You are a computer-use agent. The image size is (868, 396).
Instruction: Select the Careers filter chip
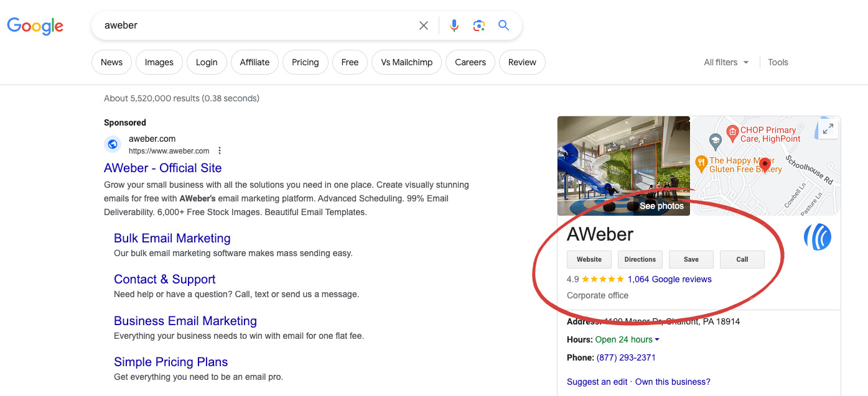coord(470,62)
